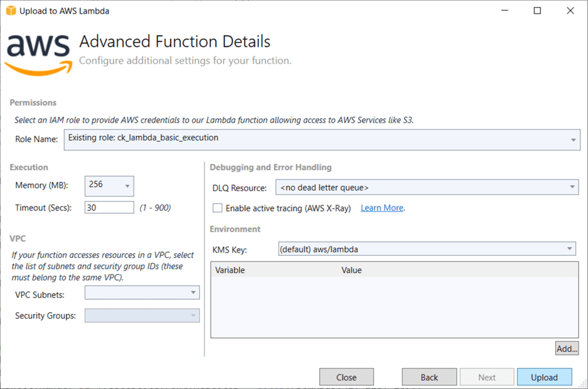Minimize the Upload to AWS Lambda window
Viewport: 588px width, 389px height.
(x=505, y=11)
